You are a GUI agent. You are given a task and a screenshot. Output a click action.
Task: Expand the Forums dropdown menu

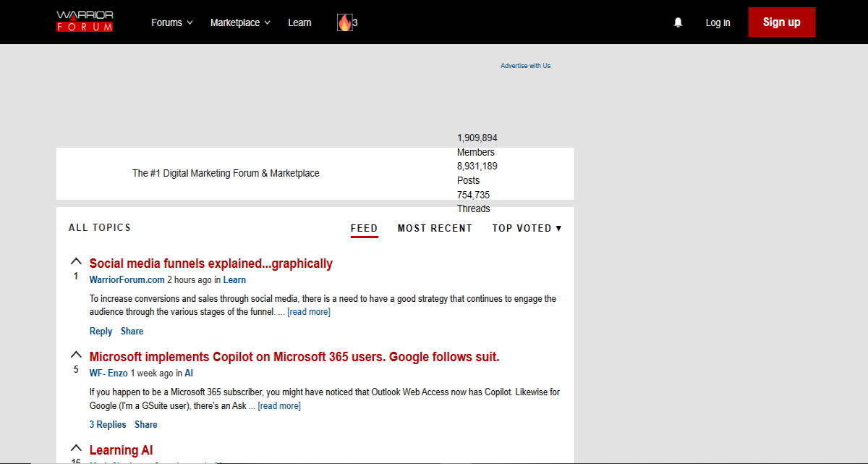172,22
